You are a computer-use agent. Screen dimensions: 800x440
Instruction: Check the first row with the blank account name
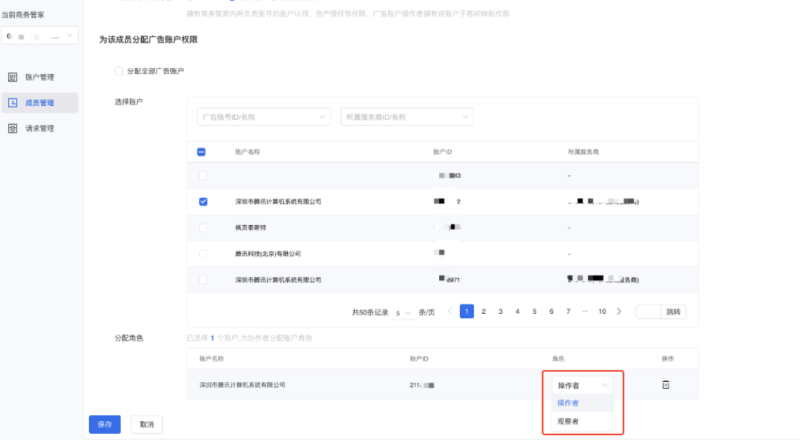[x=203, y=176]
